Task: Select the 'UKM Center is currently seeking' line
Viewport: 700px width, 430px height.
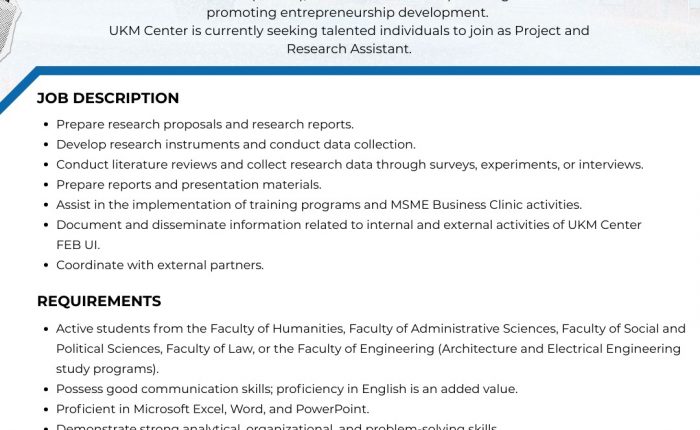Action: [x=349, y=31]
